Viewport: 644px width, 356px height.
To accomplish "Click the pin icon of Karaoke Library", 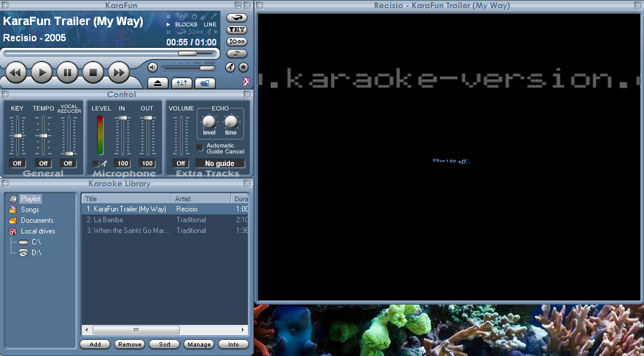I will [5, 183].
